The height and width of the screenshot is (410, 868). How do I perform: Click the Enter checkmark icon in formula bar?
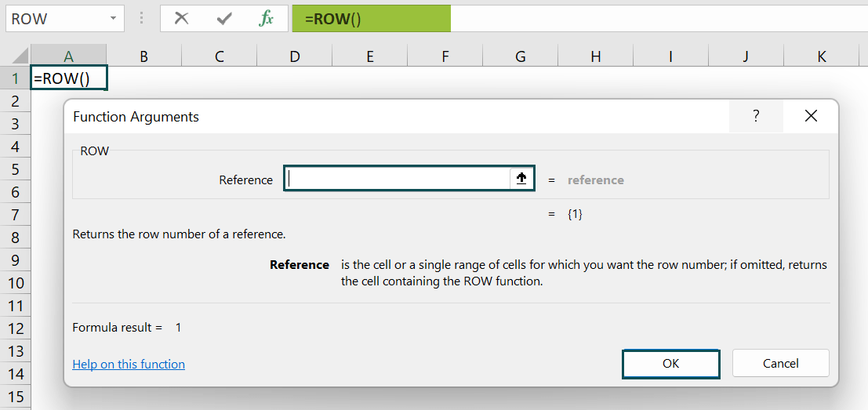pyautogui.click(x=224, y=19)
